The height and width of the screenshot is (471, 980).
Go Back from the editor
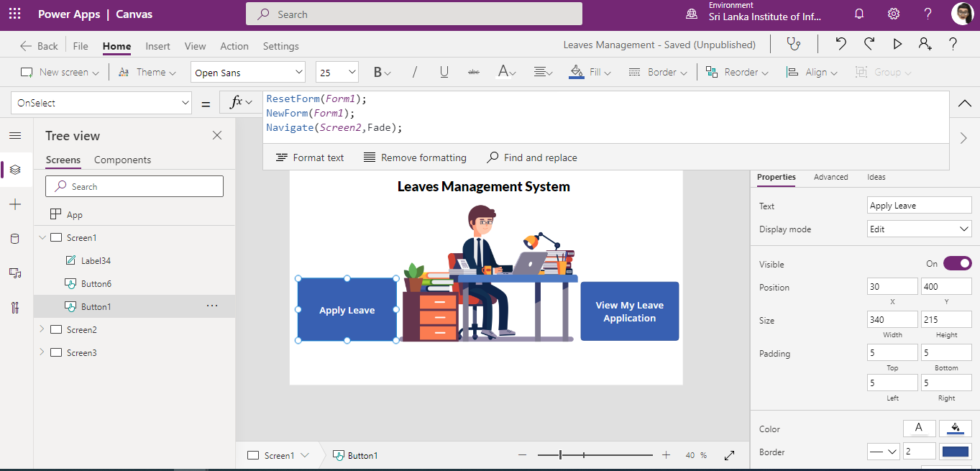pos(39,46)
